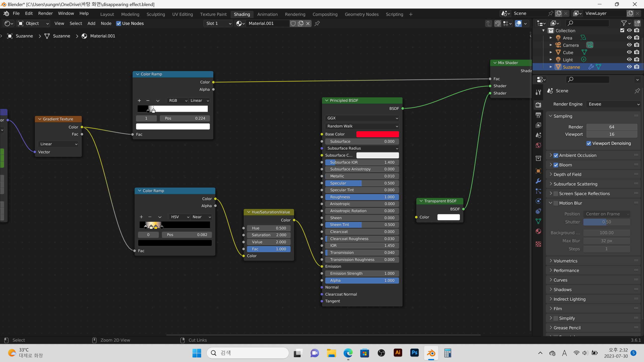Switch to the Compositing workspace tab
Screen dimensions: 644x362
click(325, 14)
